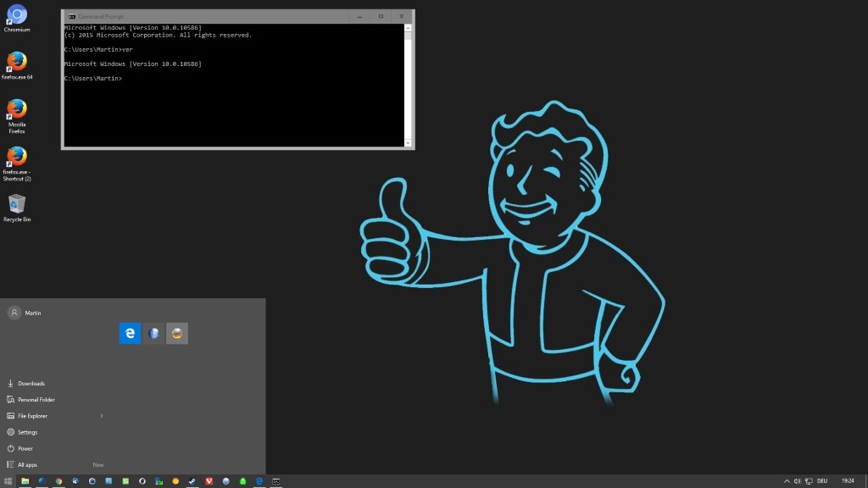Open the 19:24 clock in the taskbar

[848, 481]
